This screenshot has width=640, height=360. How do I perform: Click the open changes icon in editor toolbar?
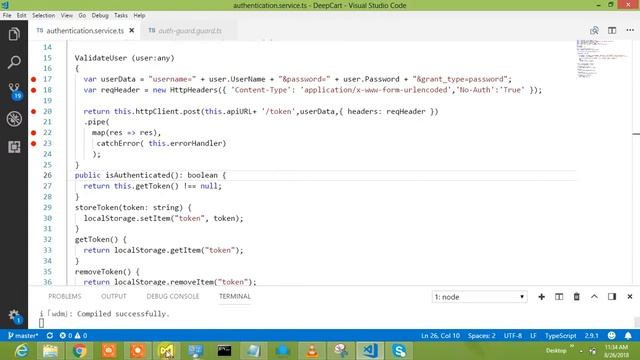tap(594, 30)
